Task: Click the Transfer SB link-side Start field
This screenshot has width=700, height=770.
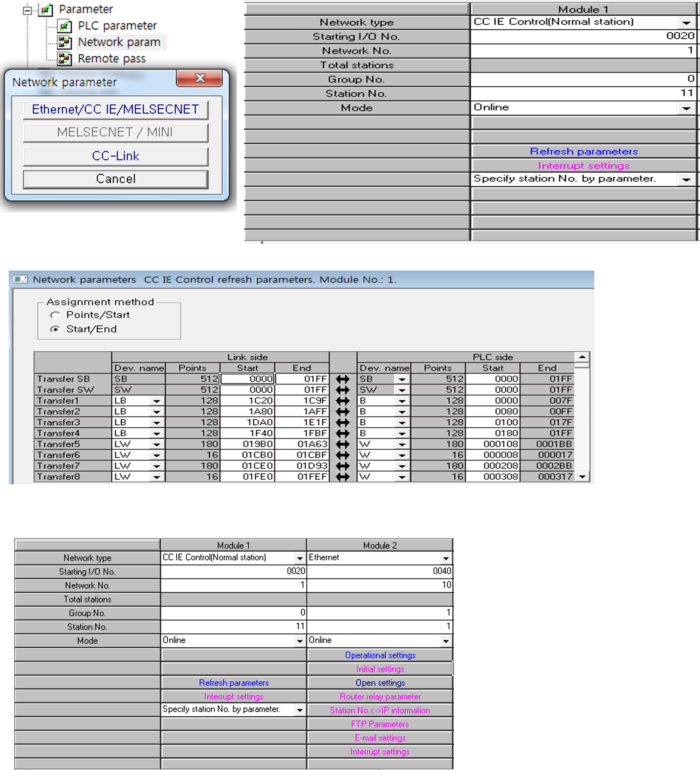Action: click(248, 379)
